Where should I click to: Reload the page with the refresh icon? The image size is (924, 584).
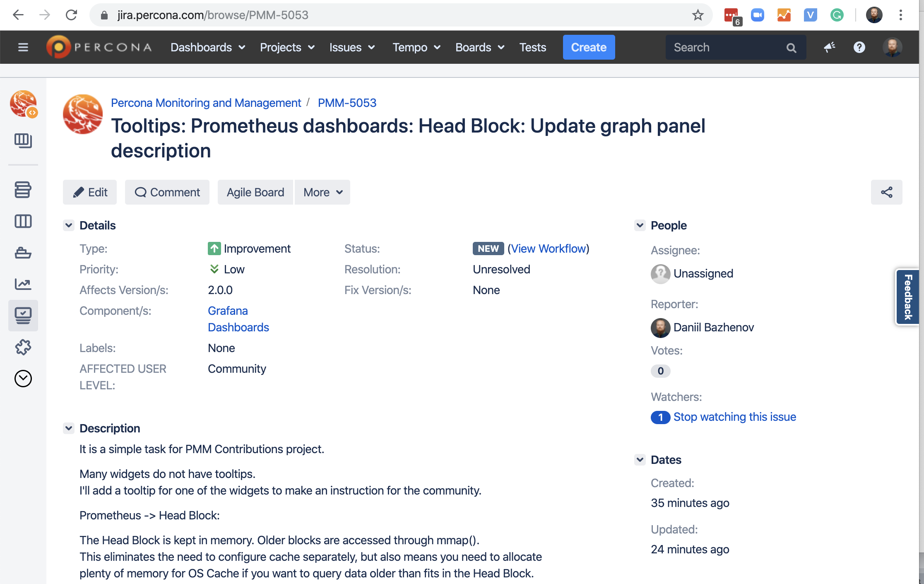71,15
